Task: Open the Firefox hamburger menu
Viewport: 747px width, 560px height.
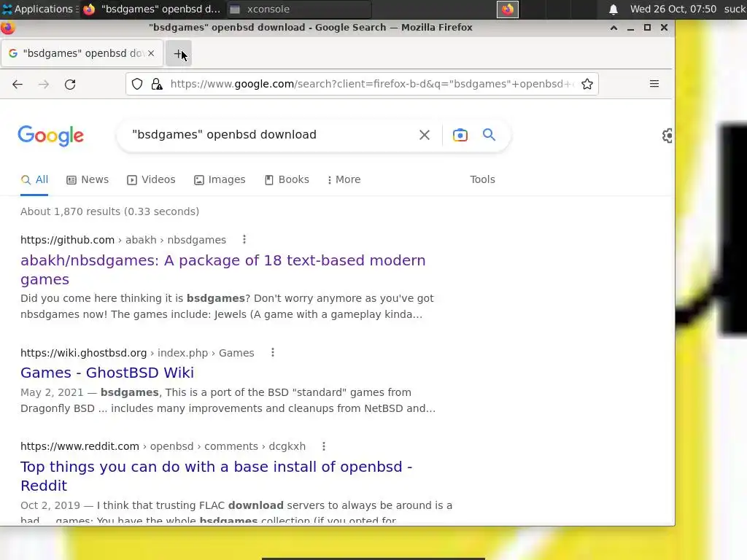Action: 654,84
